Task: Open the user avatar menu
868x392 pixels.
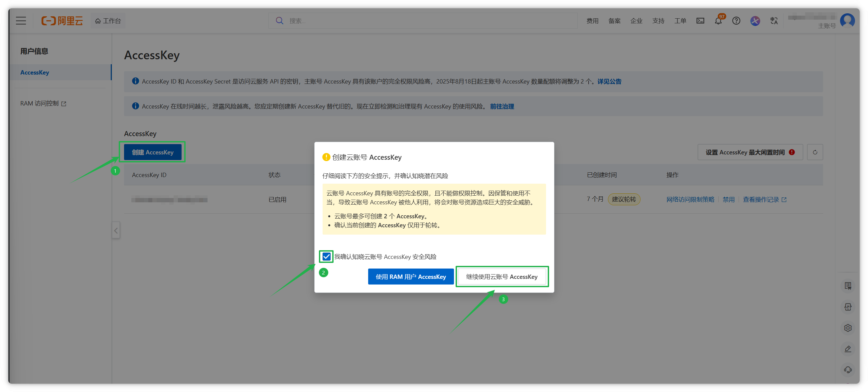Action: (847, 21)
